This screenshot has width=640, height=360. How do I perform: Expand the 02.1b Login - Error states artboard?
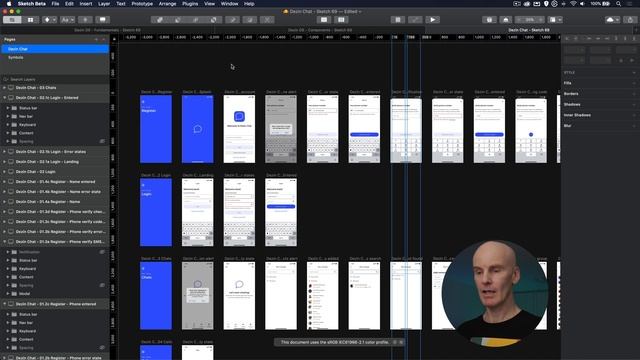pyautogui.click(x=4, y=152)
